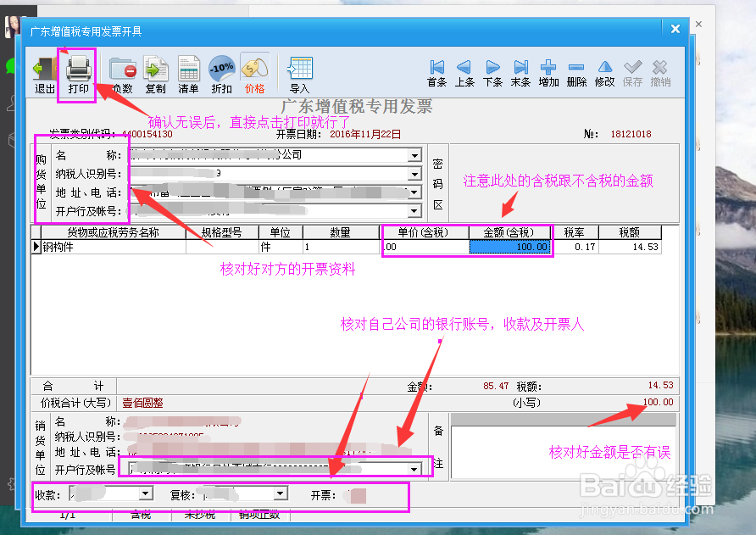Click the total amount 85.47
Image resolution: width=756 pixels, height=535 pixels.
coord(496,386)
